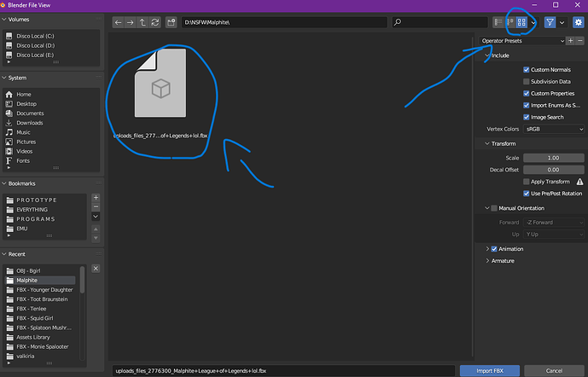Enable Manual Orientation checkbox

(494, 208)
